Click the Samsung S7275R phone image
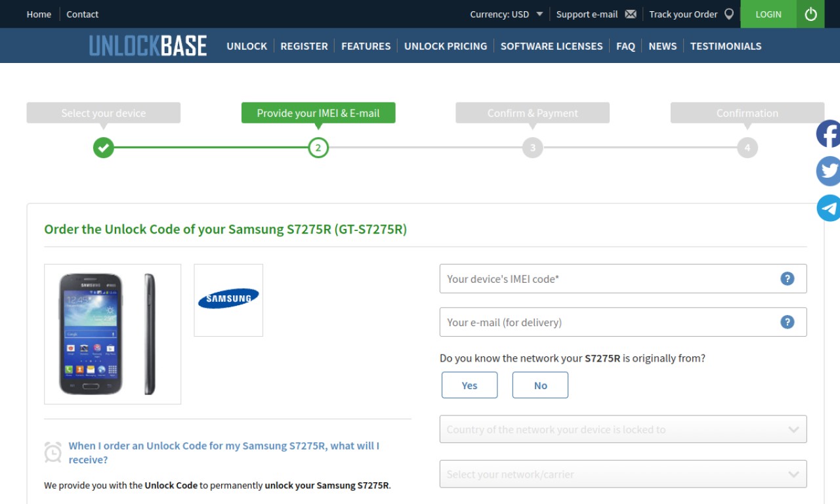Screen dimensions: 840x504 point(112,334)
